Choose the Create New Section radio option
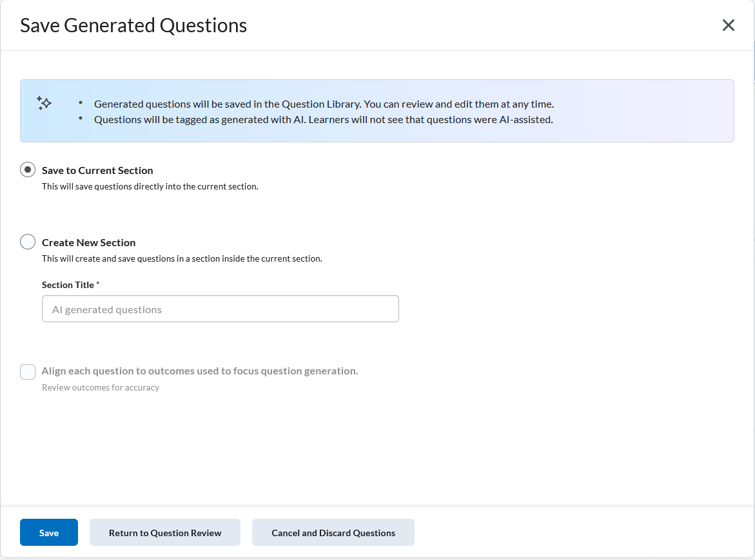Screen dimensions: 755x560 point(28,242)
